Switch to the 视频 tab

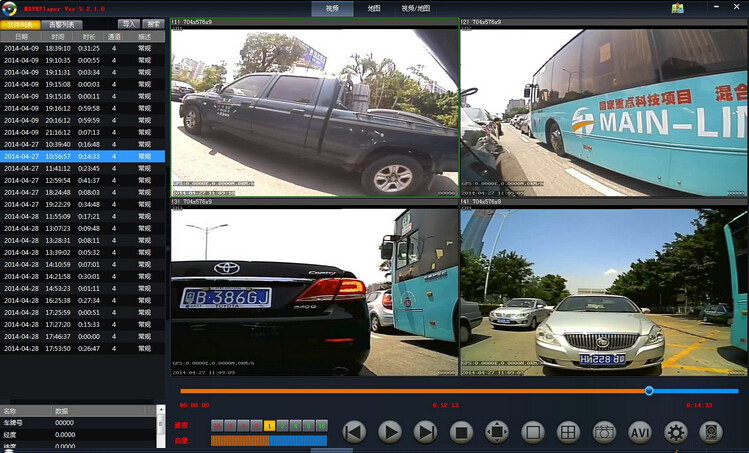coord(332,9)
